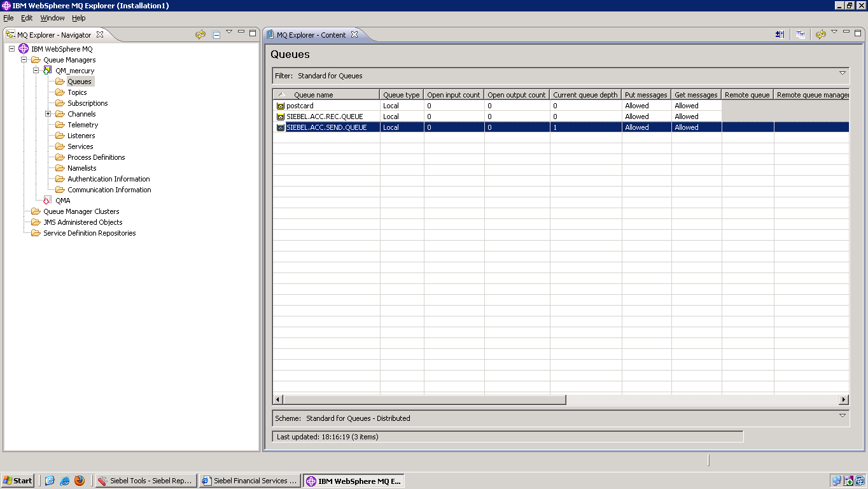The image size is (868, 489).
Task: Click the horizontal scrollbar of the queue table
Action: (420, 399)
